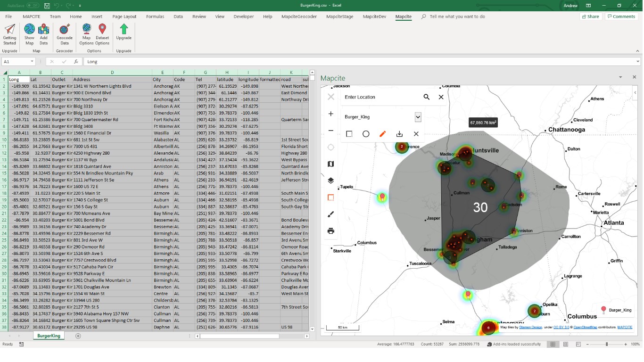Click the Share button
The height and width of the screenshot is (362, 644).
click(x=590, y=16)
